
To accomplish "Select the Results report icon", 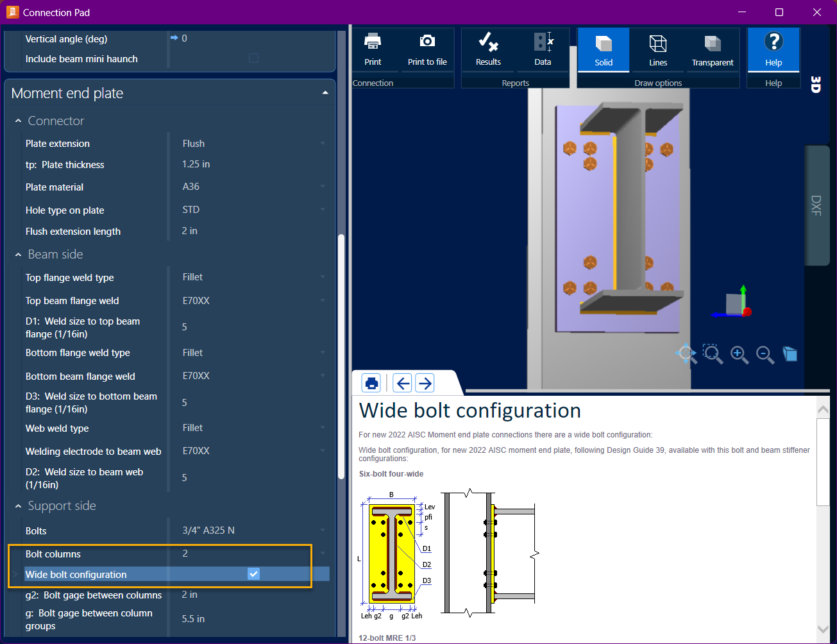I will (x=489, y=49).
